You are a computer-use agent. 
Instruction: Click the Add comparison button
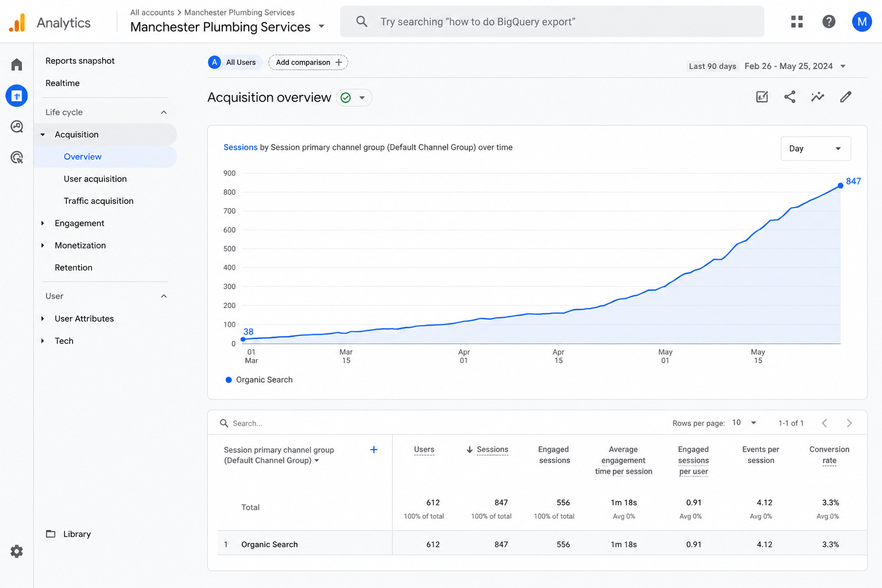308,62
